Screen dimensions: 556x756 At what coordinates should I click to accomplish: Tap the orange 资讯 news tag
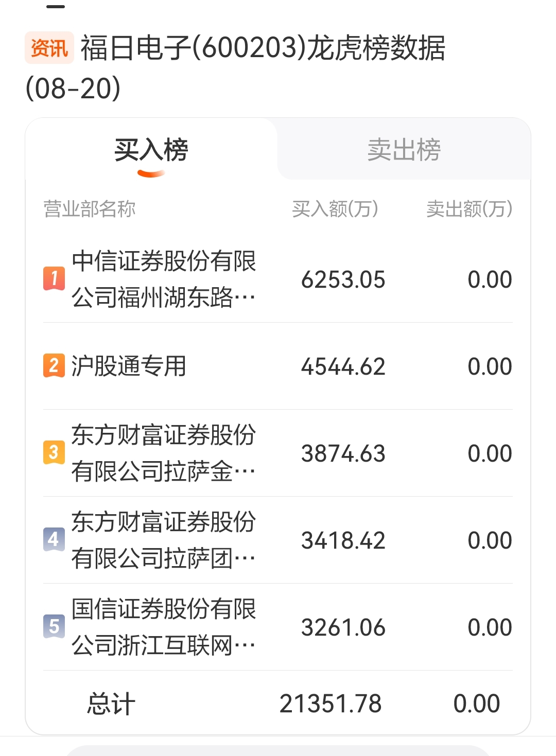click(x=49, y=48)
